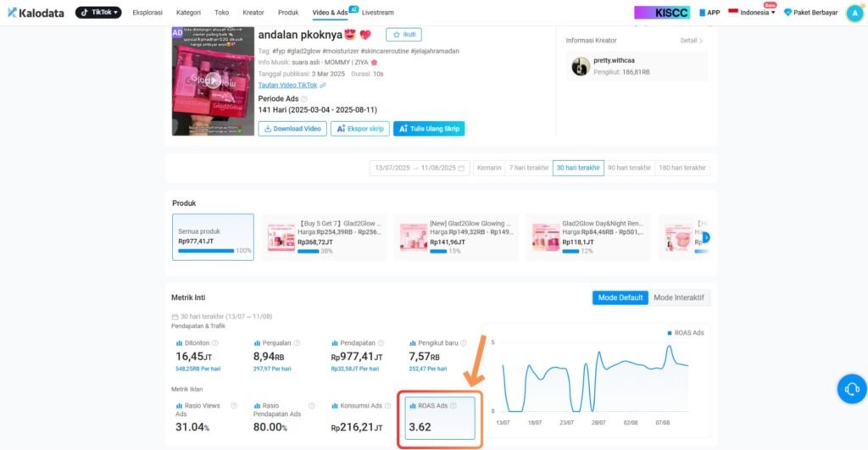Viewport: 868px width, 450px height.
Task: Select the 180 hari terakhir period
Action: 682,168
